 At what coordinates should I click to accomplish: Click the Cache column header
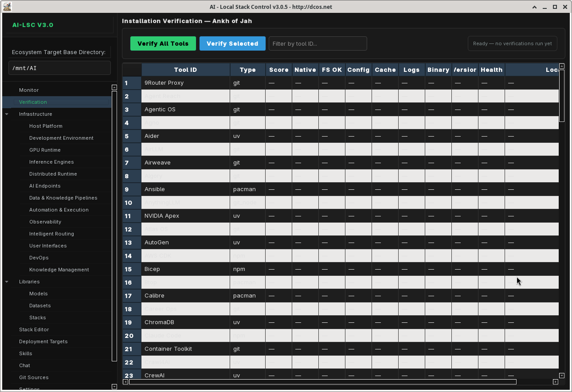click(385, 70)
